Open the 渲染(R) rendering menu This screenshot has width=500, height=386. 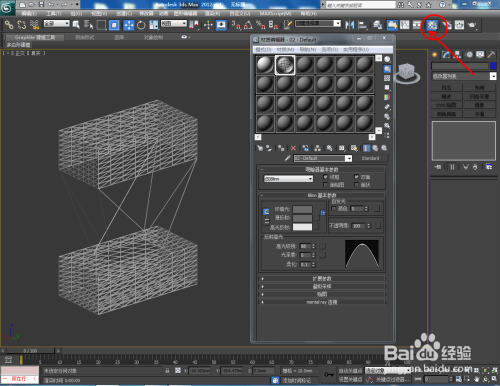[212, 14]
